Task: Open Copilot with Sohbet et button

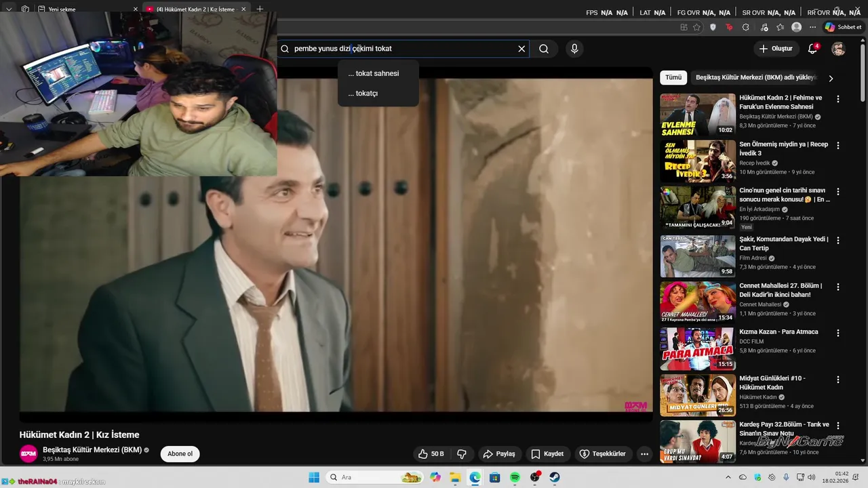Action: pos(843,27)
